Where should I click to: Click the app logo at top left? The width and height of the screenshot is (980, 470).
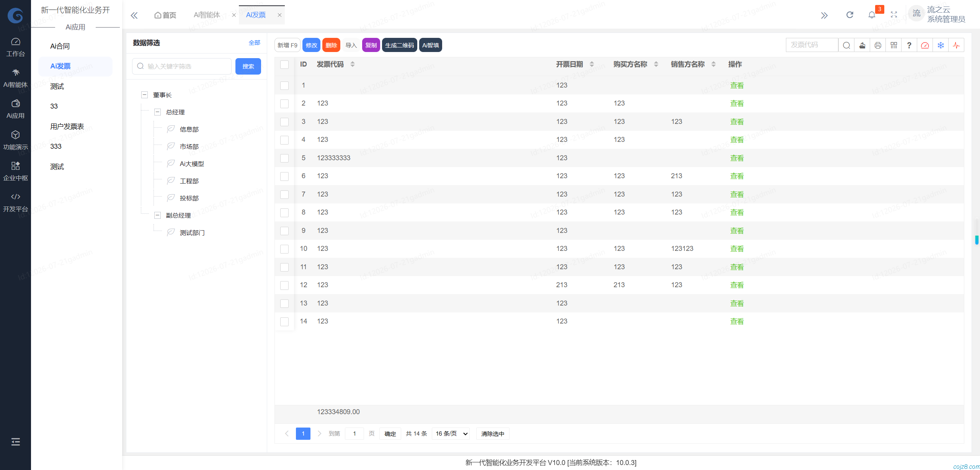pyautogui.click(x=15, y=15)
